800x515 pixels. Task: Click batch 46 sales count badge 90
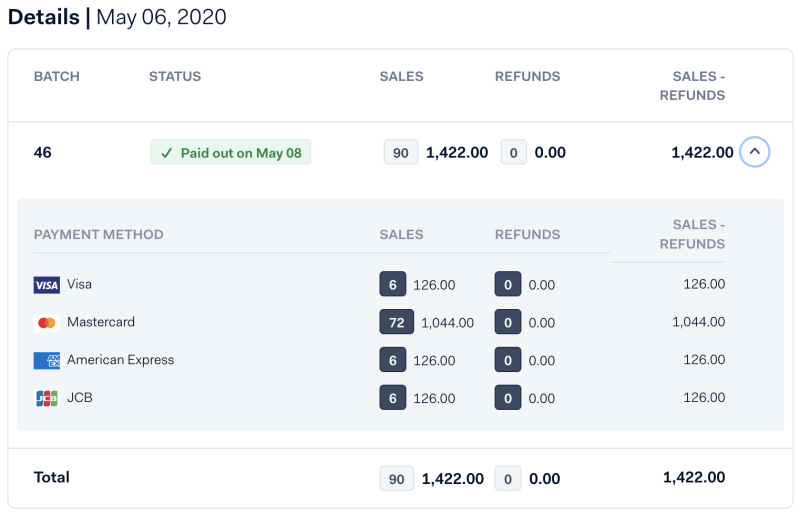pyautogui.click(x=401, y=153)
